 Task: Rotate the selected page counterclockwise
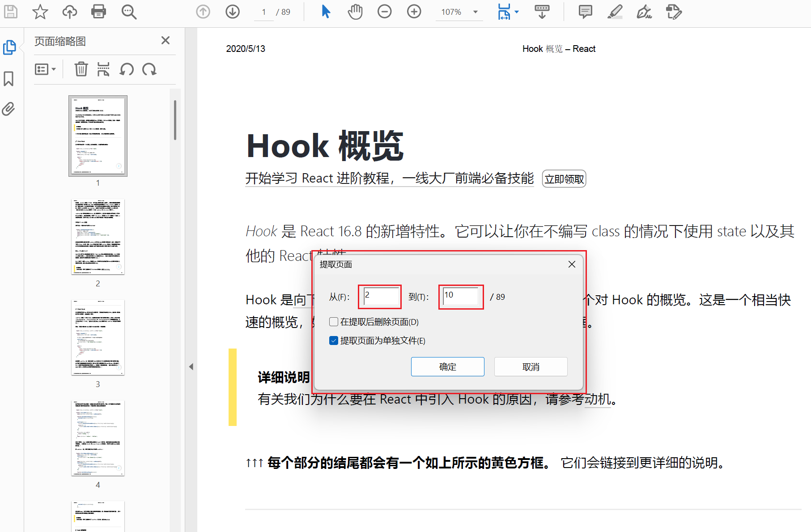coord(127,69)
